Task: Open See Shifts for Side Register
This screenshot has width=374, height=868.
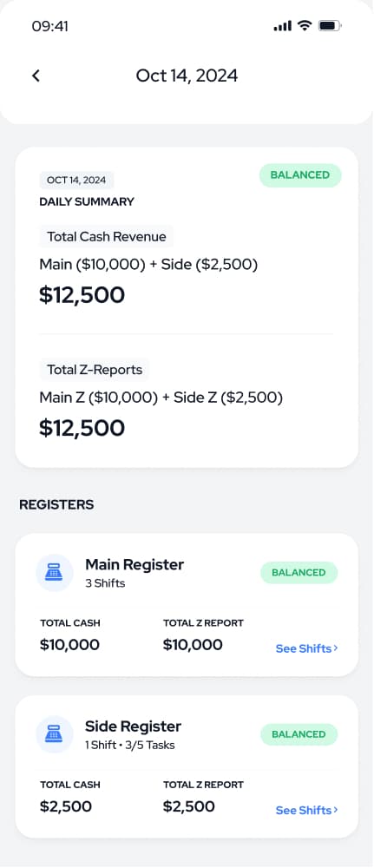Action: [x=306, y=810]
